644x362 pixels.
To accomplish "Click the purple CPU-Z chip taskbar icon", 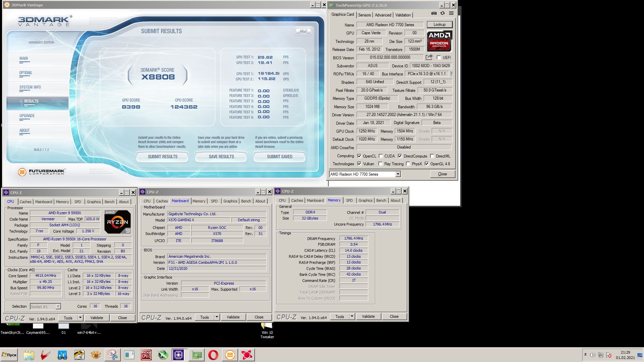I will point(178,355).
